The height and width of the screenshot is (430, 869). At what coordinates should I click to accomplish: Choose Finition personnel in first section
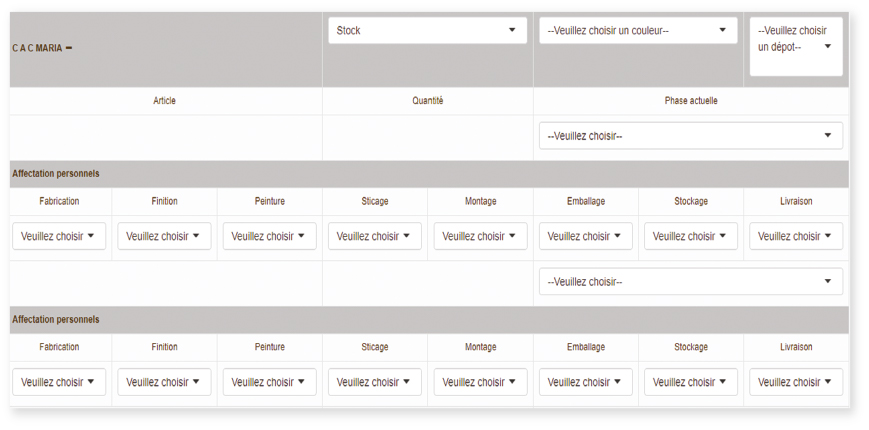(x=164, y=236)
